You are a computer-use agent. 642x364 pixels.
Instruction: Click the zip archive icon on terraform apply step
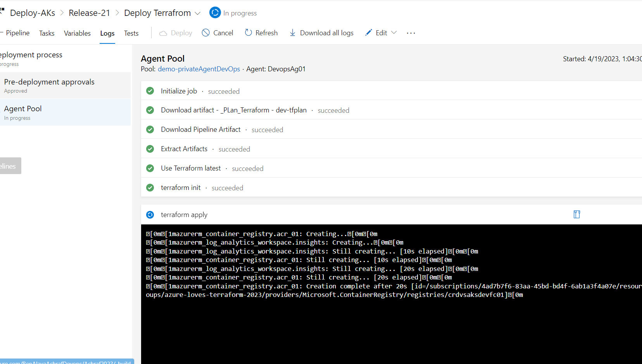(x=576, y=214)
